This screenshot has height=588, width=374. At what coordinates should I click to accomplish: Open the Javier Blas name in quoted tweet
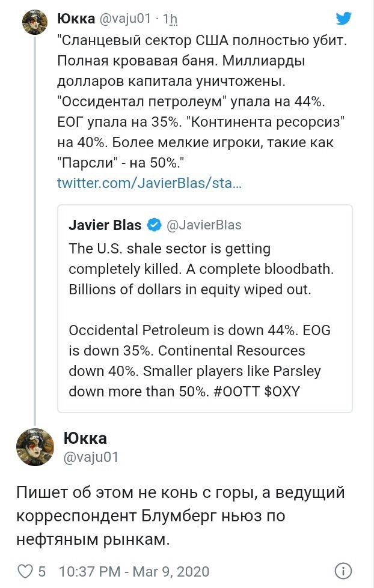[x=105, y=225]
